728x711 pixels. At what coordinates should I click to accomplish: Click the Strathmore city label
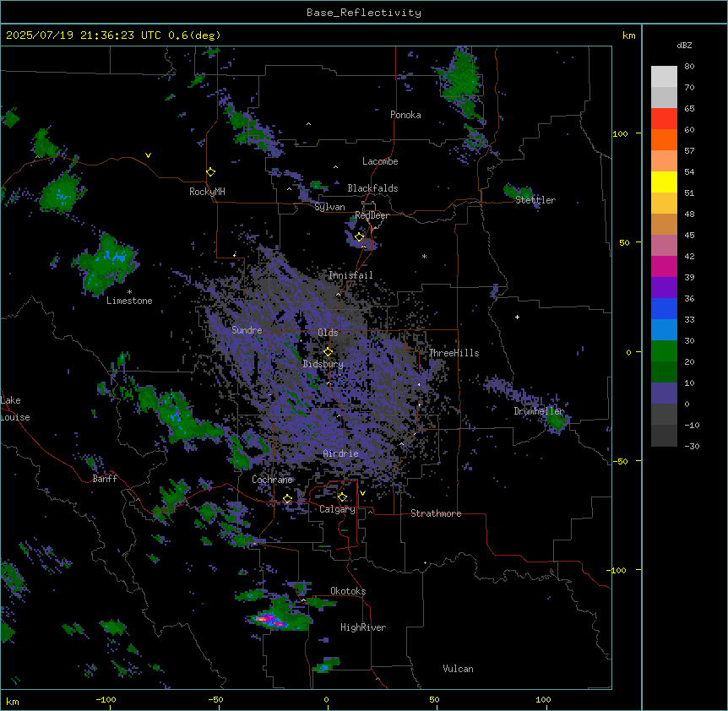click(x=436, y=513)
